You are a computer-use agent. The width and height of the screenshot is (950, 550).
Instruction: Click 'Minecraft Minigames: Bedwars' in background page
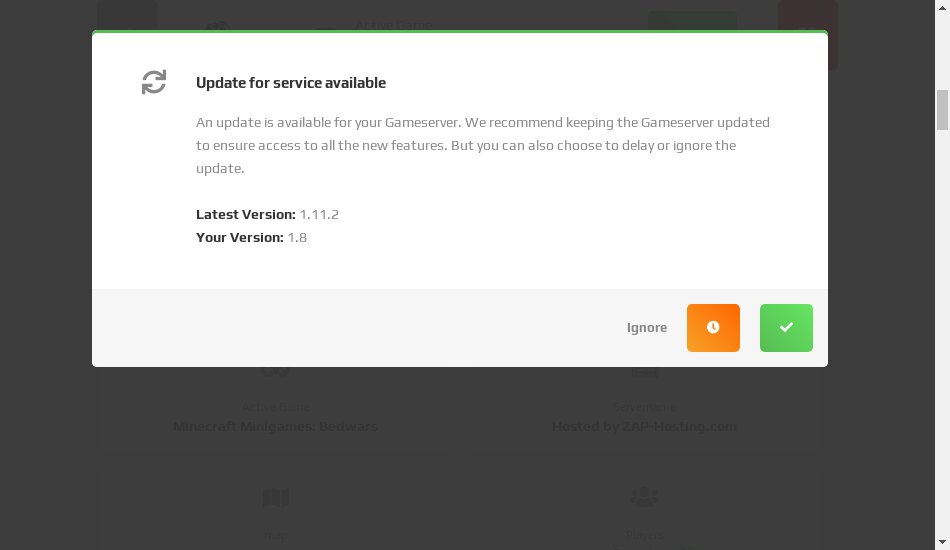[x=276, y=426]
